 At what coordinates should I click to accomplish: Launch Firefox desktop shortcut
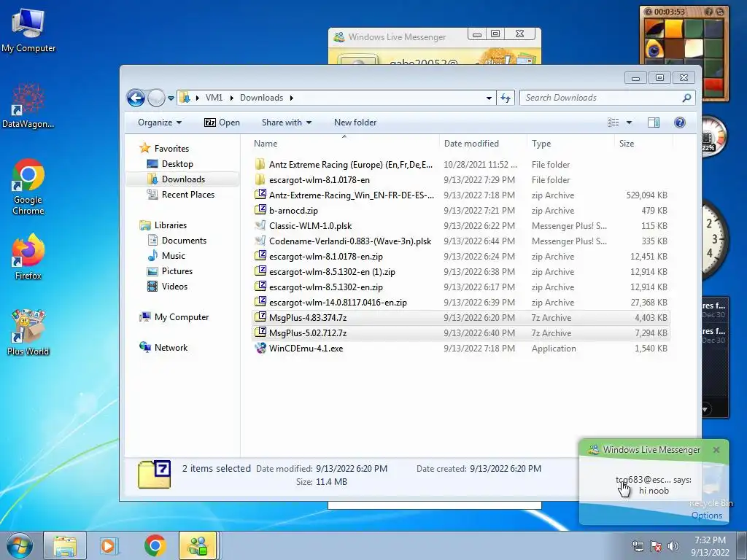coord(28,257)
